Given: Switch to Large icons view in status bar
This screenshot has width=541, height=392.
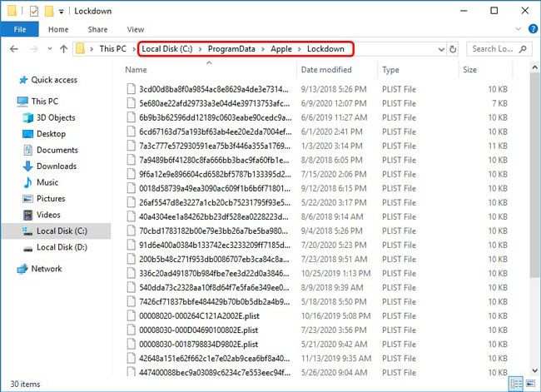Looking at the screenshot, I should (530, 384).
